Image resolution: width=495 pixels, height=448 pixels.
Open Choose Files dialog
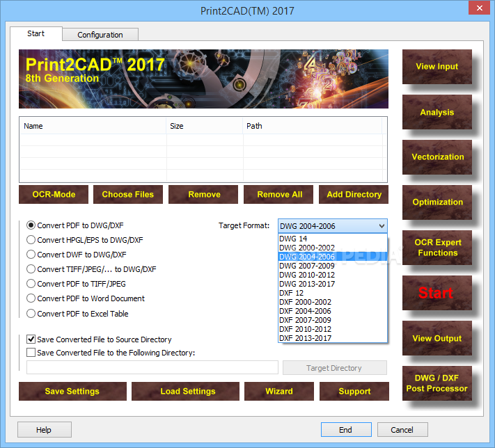tap(128, 194)
